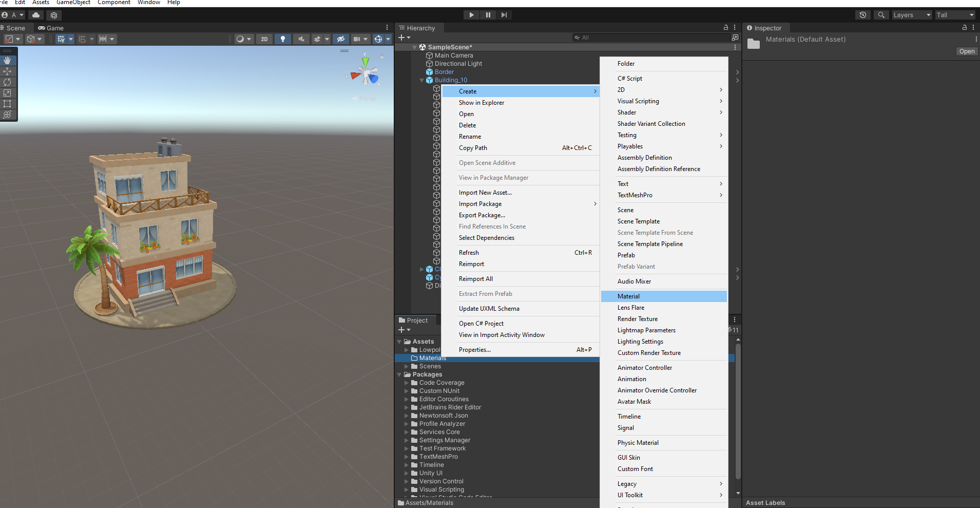Viewport: 980px width, 508px height.
Task: Click Show in Explorer menu entry
Action: click(x=481, y=103)
